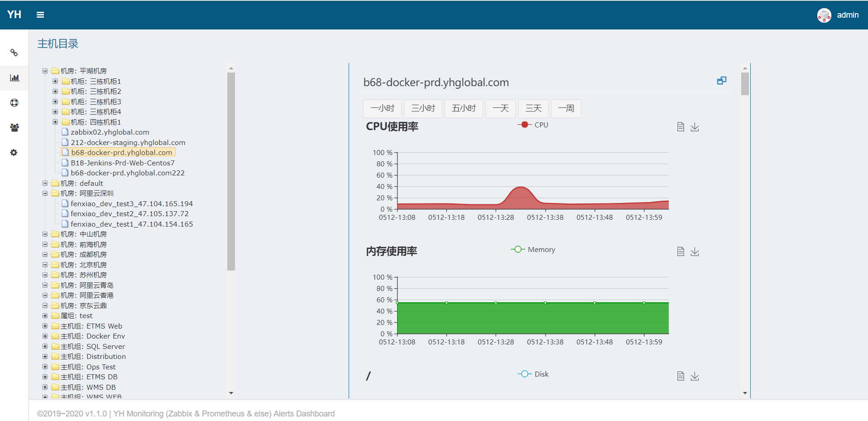Click the 三天 time range button
The height and width of the screenshot is (421, 868).
[533, 108]
